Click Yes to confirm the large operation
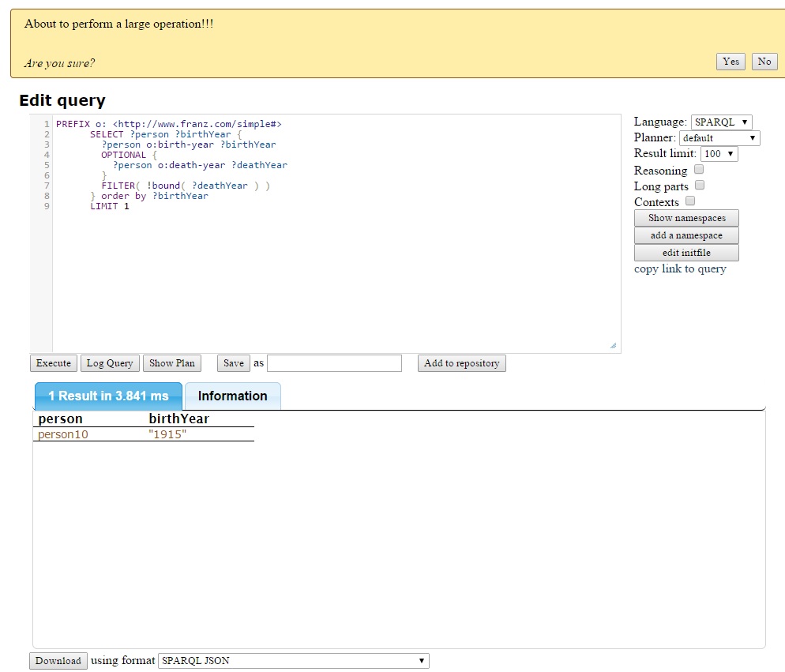Image resolution: width=785 pixels, height=672 pixels. click(x=731, y=62)
